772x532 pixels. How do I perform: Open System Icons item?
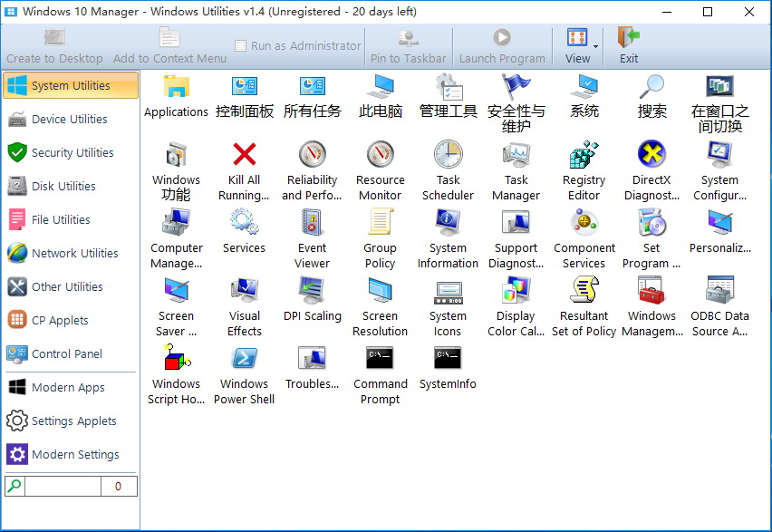[x=448, y=293]
